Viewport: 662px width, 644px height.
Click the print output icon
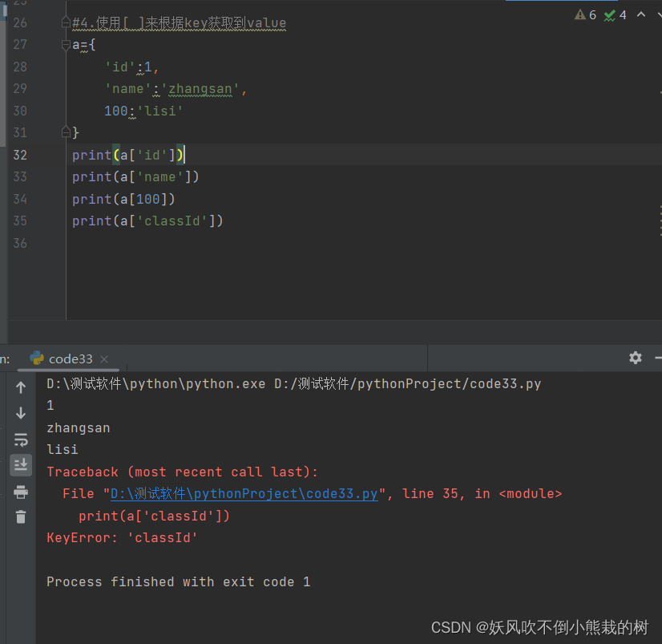(21, 492)
